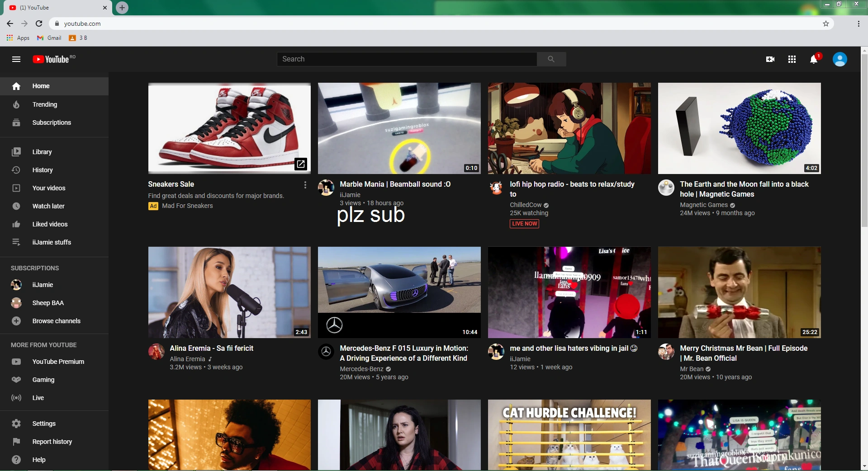Click the Settings gear icon
This screenshot has height=471, width=868.
coord(16,424)
